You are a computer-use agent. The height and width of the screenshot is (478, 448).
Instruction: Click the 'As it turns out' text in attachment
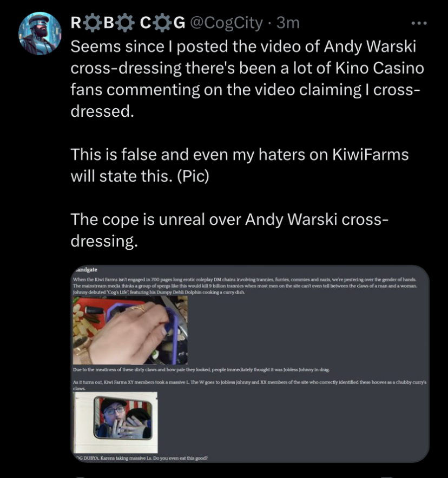[x=249, y=385]
